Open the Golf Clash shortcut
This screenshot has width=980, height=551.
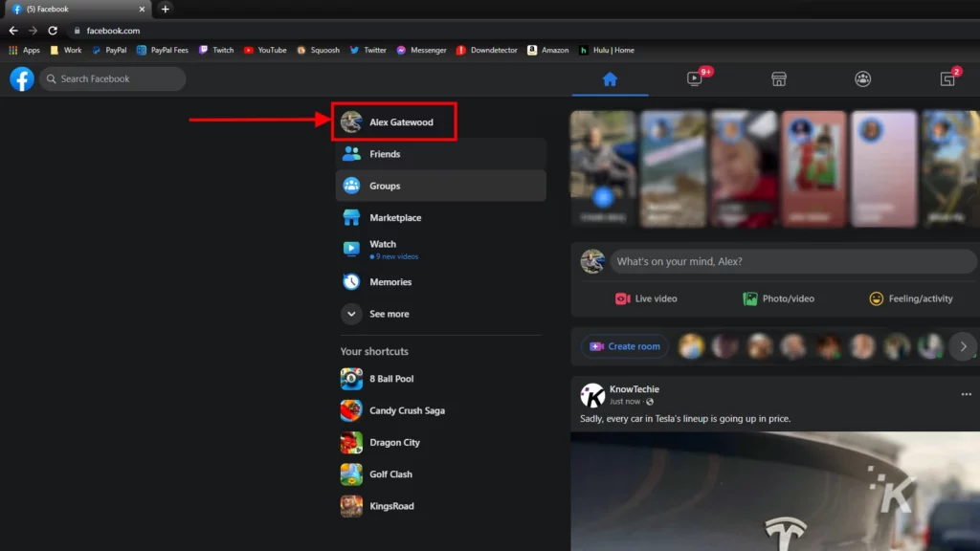tap(440, 474)
